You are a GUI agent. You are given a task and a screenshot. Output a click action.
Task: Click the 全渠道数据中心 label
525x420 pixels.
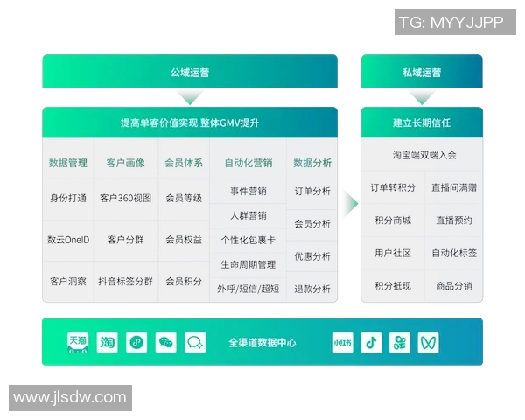click(x=262, y=342)
